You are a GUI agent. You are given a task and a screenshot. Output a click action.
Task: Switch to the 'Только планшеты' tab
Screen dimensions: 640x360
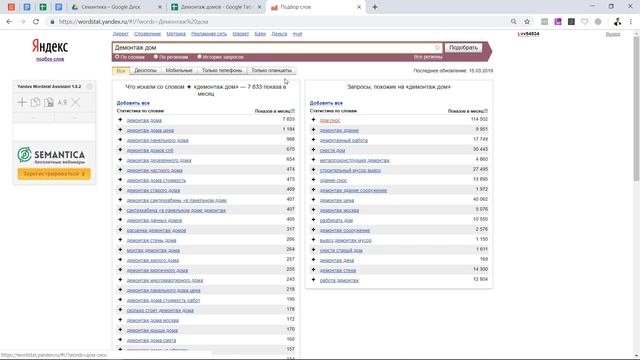[x=271, y=71]
